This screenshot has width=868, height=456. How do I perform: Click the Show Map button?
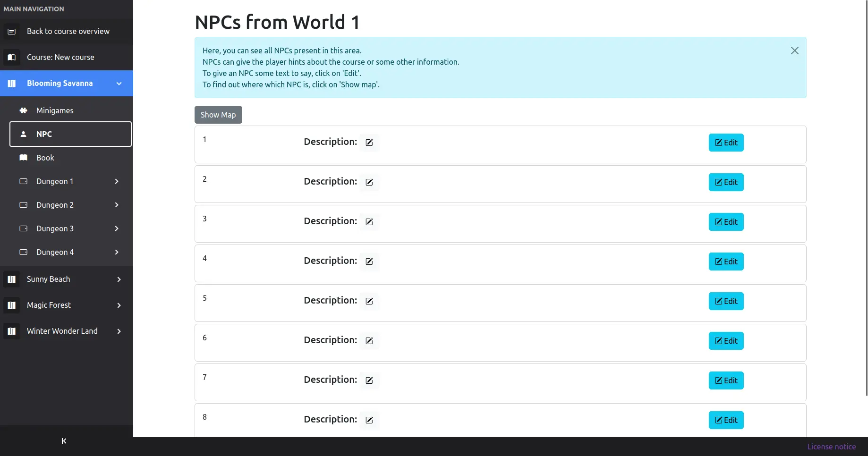218,115
